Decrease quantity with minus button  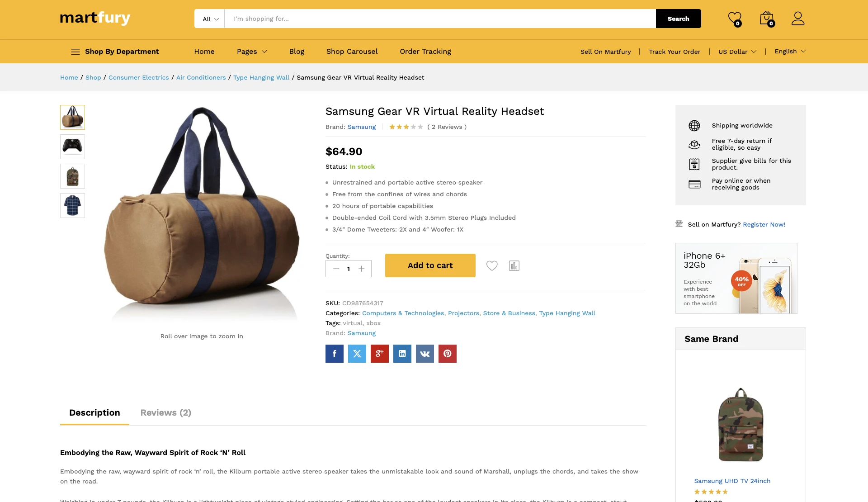tap(336, 269)
